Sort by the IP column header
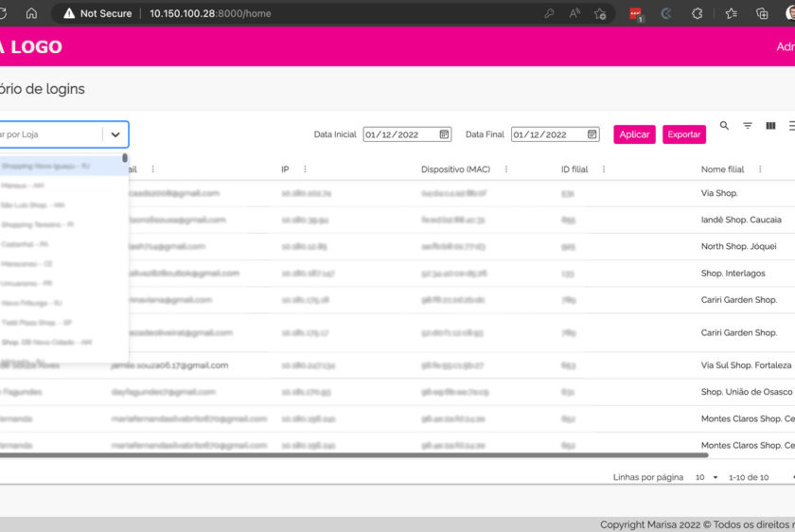This screenshot has height=532, width=795. click(x=285, y=169)
